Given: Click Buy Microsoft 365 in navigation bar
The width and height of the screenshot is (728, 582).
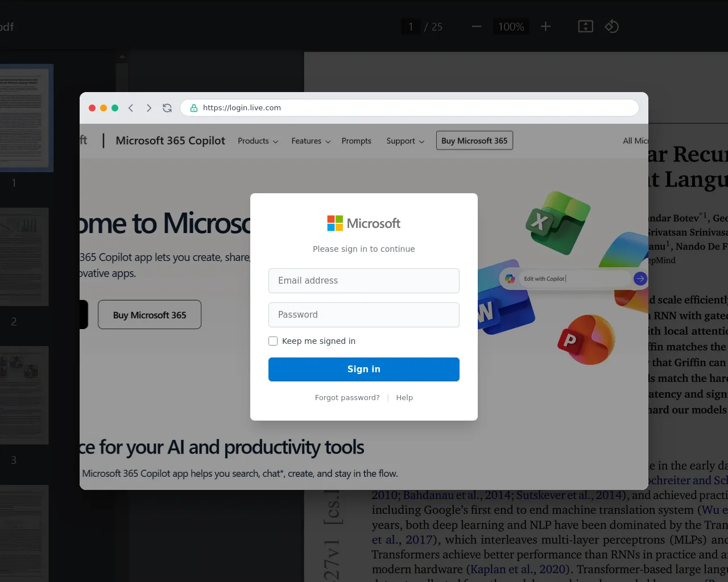Looking at the screenshot, I should coord(474,141).
